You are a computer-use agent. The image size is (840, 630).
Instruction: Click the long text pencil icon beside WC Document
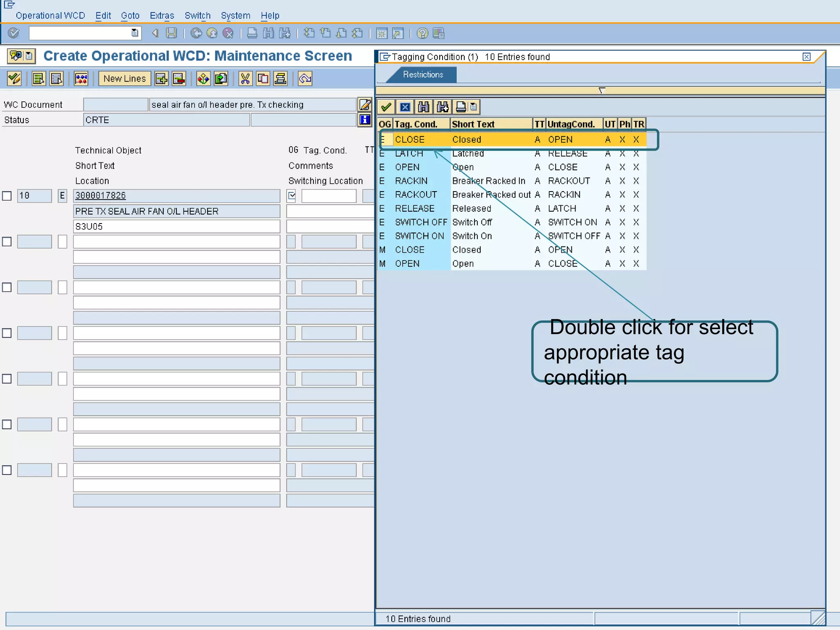pos(365,105)
